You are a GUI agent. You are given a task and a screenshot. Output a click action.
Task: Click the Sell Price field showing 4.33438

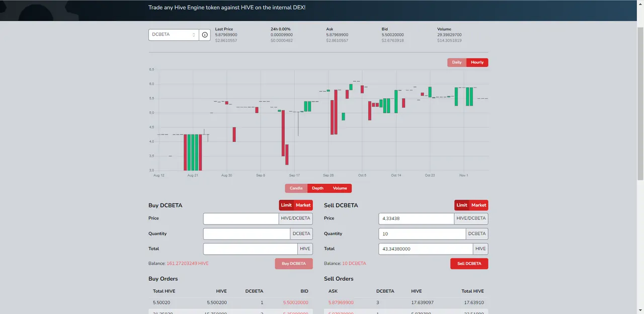417,219
